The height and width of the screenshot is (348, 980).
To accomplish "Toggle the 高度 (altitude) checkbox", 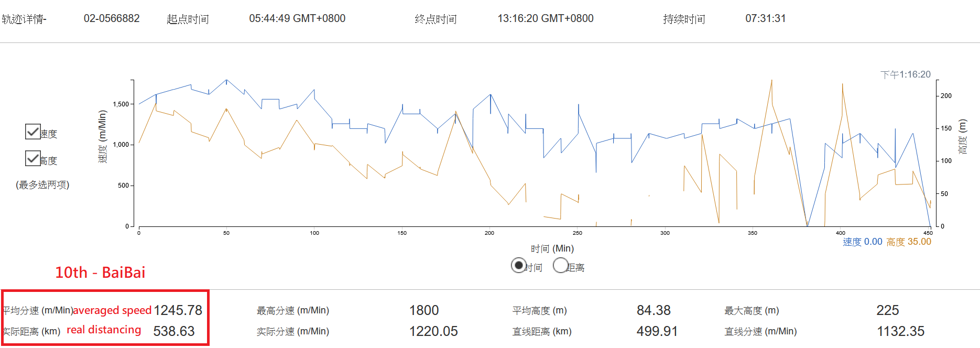I will click(33, 158).
